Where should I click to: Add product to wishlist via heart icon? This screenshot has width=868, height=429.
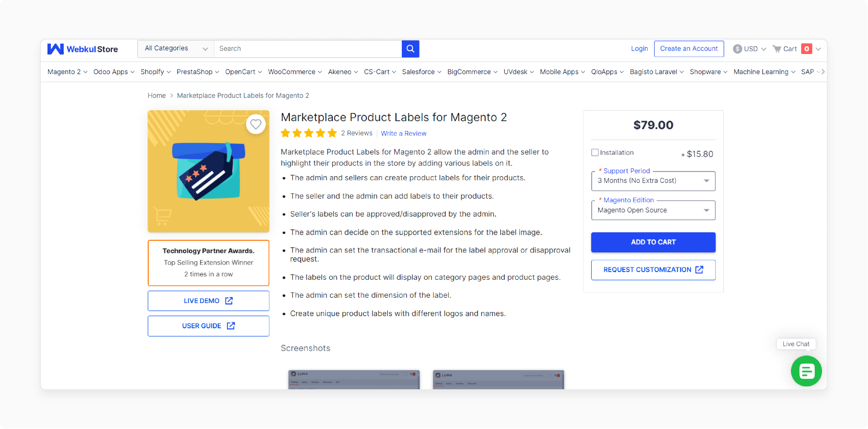[x=256, y=124]
